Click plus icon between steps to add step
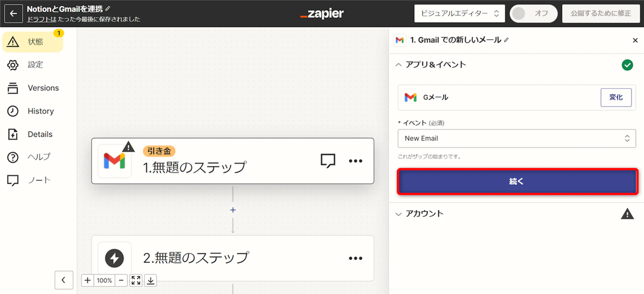The width and height of the screenshot is (644, 294). click(x=233, y=210)
